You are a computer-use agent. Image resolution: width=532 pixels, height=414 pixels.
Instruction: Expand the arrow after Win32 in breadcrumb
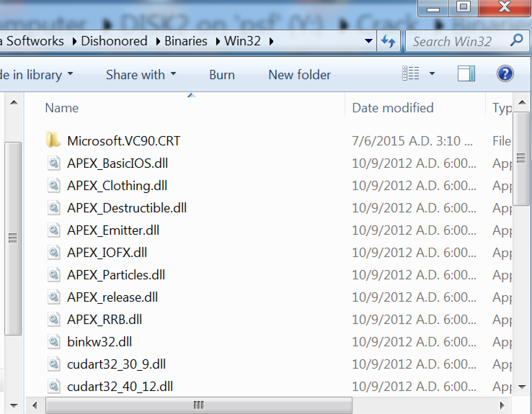click(271, 41)
